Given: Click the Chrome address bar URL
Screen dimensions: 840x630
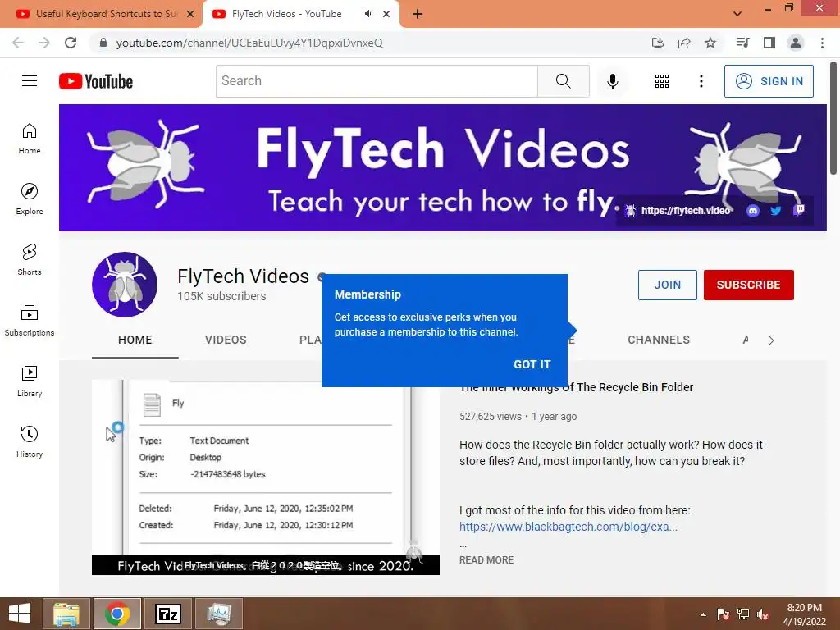Looking at the screenshot, I should [249, 43].
